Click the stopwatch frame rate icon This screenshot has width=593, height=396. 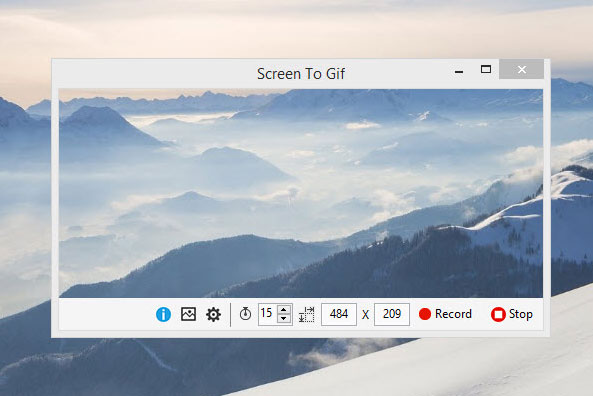(x=245, y=314)
